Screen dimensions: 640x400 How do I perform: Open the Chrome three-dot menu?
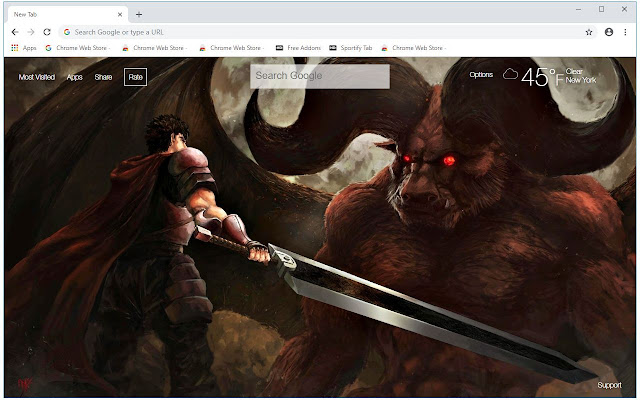pyautogui.click(x=625, y=32)
